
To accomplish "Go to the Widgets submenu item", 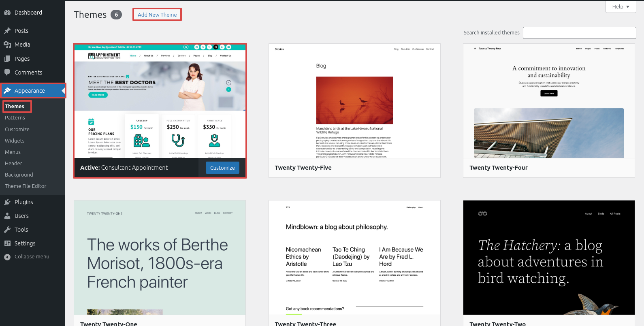I will (x=15, y=141).
